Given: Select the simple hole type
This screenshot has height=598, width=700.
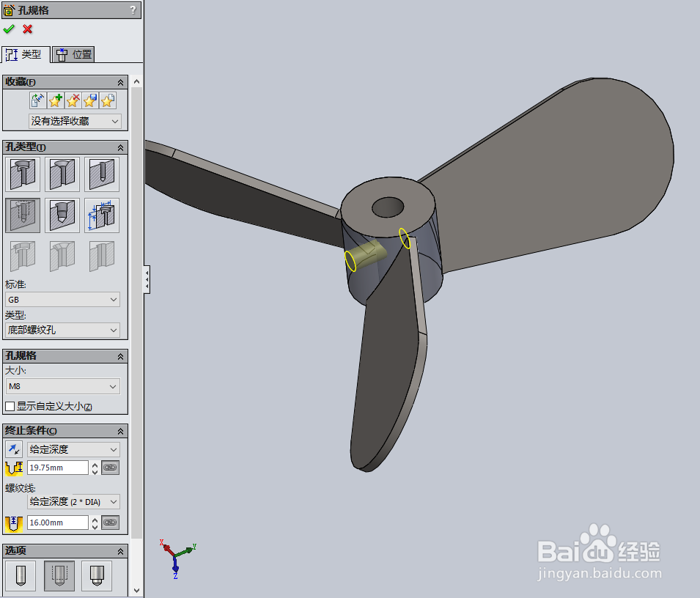Looking at the screenshot, I should click(102, 174).
